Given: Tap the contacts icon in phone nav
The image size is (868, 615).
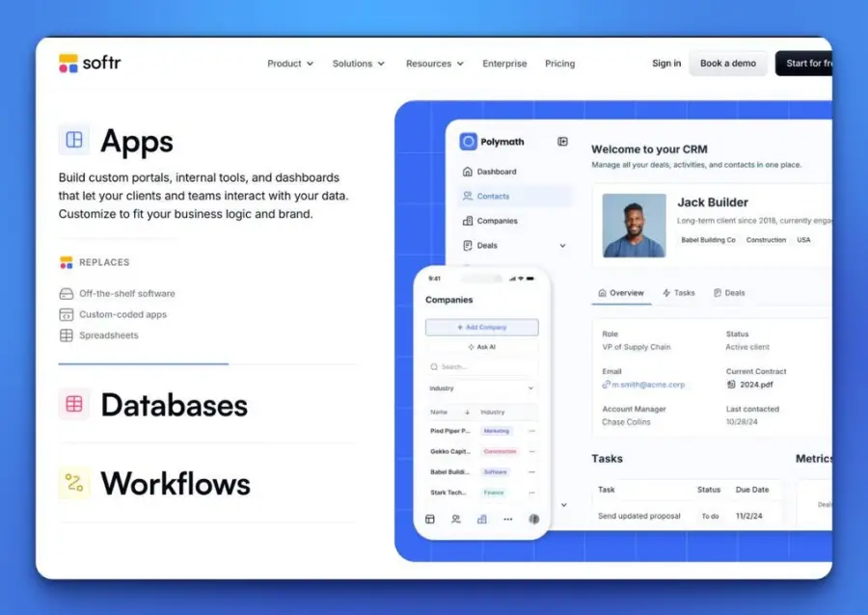Looking at the screenshot, I should click(455, 519).
